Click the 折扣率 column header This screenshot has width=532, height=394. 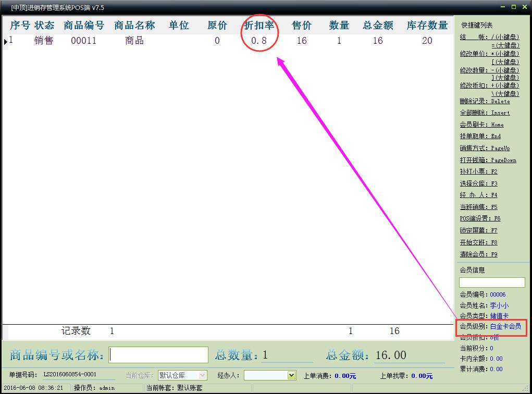pyautogui.click(x=259, y=25)
